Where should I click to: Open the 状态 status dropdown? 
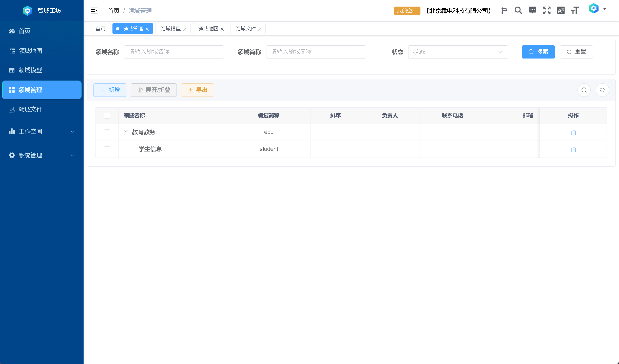click(458, 52)
